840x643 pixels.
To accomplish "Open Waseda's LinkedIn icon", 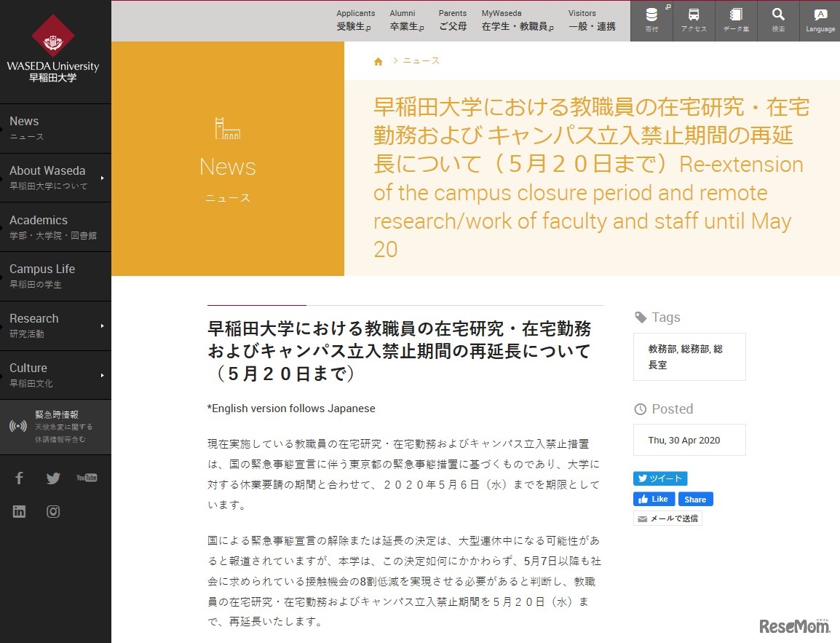I will [x=20, y=512].
